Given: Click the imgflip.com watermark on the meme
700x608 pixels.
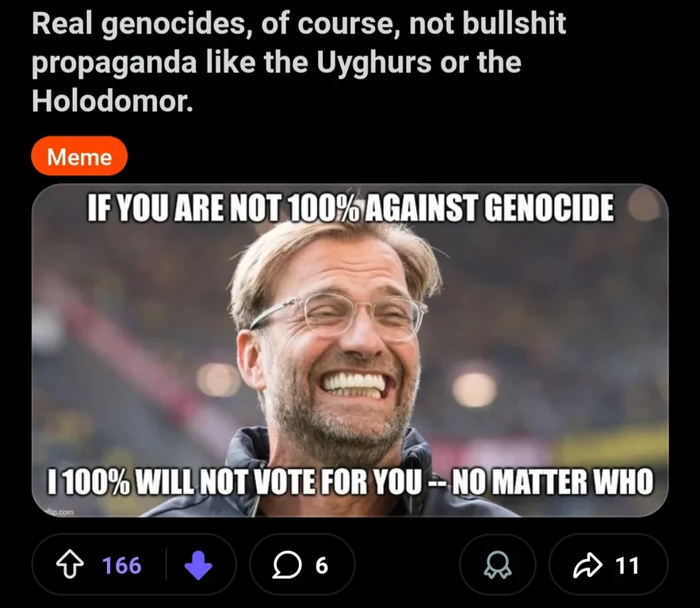Looking at the screenshot, I should [x=59, y=512].
